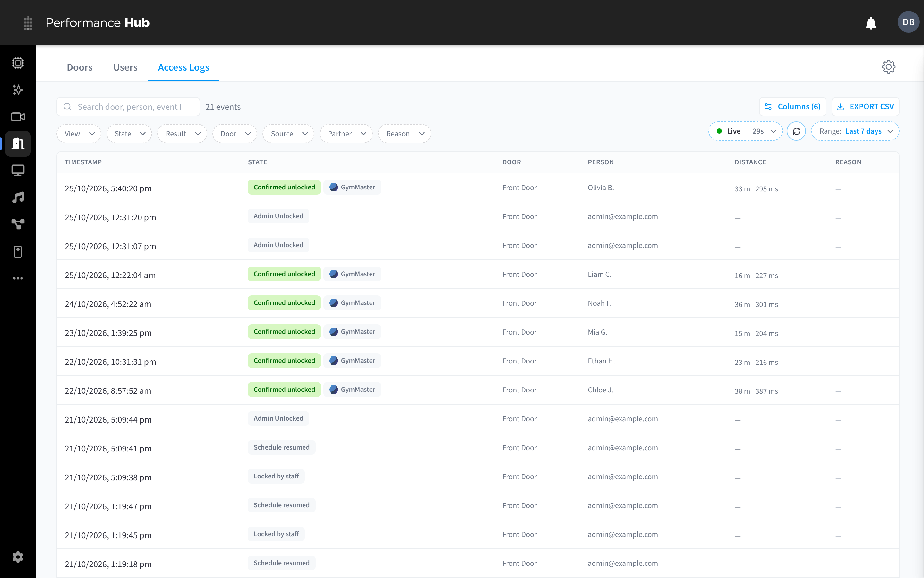924x578 pixels.
Task: Open the app grid launcher icon
Action: click(28, 23)
